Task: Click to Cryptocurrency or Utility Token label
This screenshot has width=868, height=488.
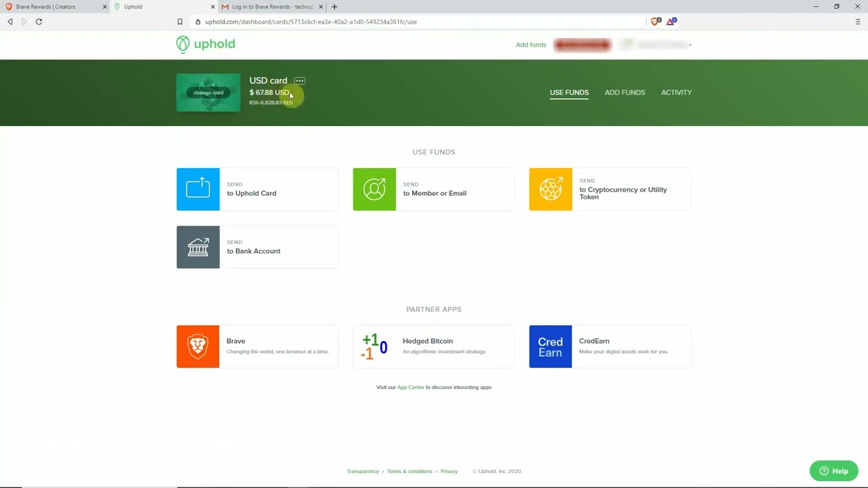Action: (623, 193)
